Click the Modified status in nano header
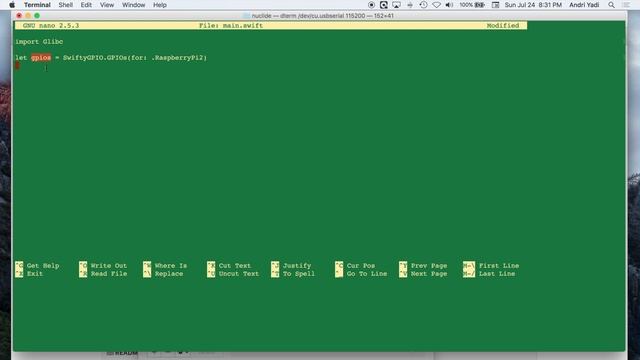Viewport: 640px width, 360px height. (503, 25)
